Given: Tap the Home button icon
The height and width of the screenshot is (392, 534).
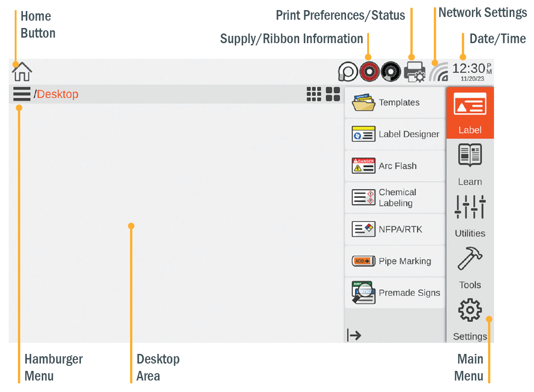Looking at the screenshot, I should (x=22, y=72).
